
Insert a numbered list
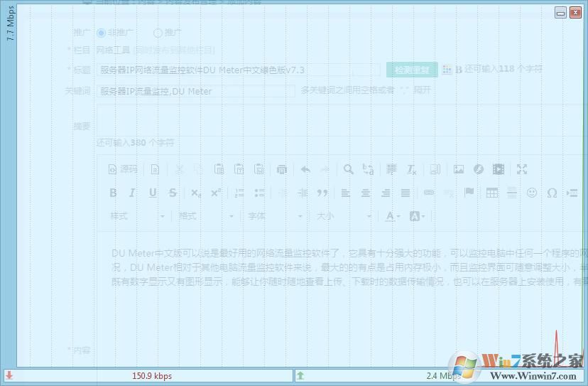pos(239,193)
